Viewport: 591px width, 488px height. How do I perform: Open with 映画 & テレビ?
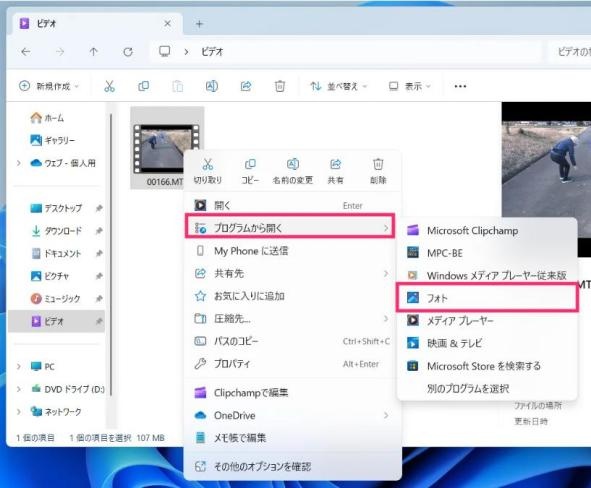pos(487,343)
